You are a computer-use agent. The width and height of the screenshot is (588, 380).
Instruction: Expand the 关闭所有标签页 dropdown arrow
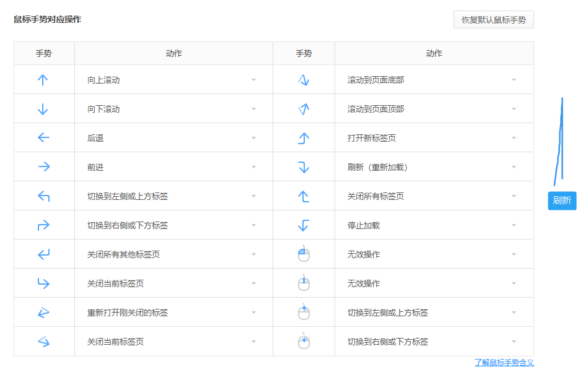point(514,196)
